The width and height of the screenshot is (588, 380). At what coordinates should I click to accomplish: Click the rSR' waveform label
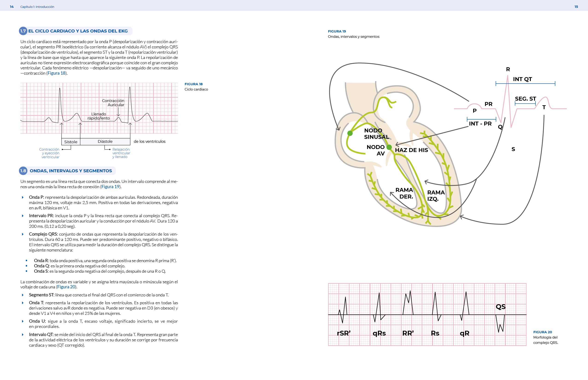click(344, 333)
